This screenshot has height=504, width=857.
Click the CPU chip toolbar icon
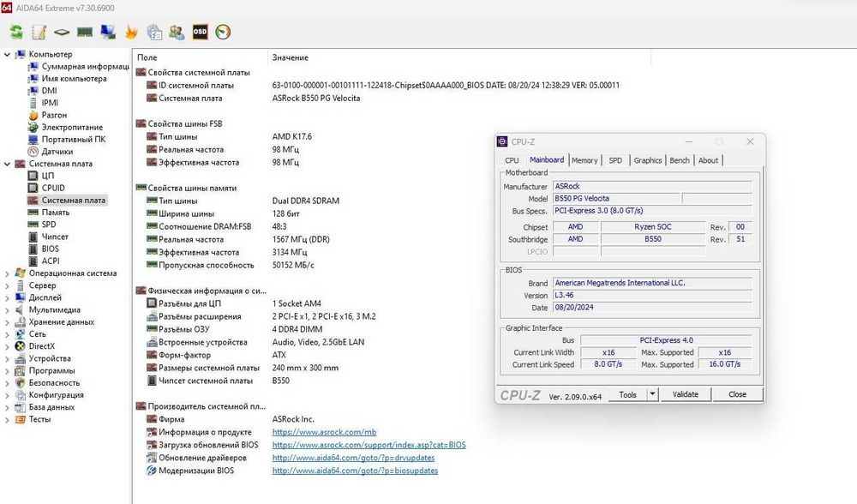click(62, 33)
